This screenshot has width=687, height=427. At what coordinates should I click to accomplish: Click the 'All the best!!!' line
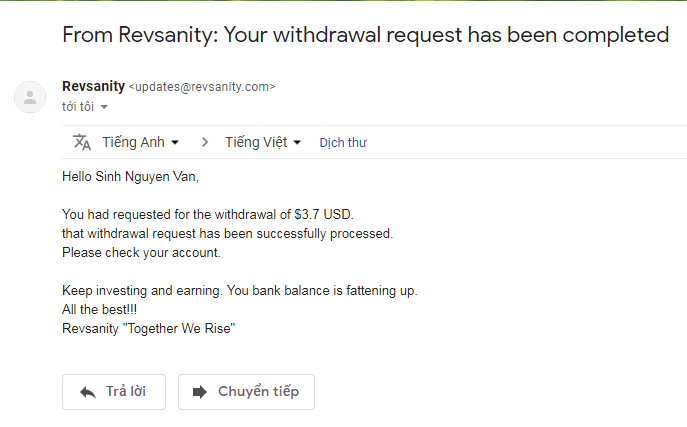click(98, 309)
